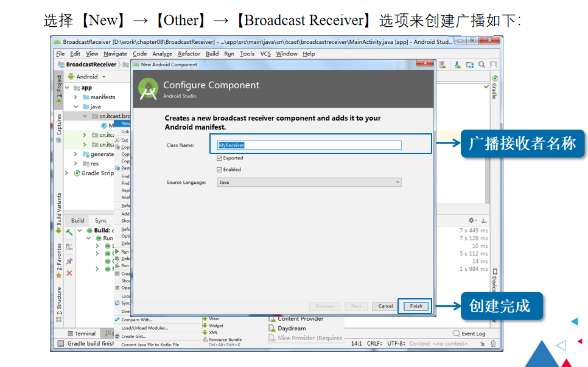Open the Analyze menu

(162, 54)
